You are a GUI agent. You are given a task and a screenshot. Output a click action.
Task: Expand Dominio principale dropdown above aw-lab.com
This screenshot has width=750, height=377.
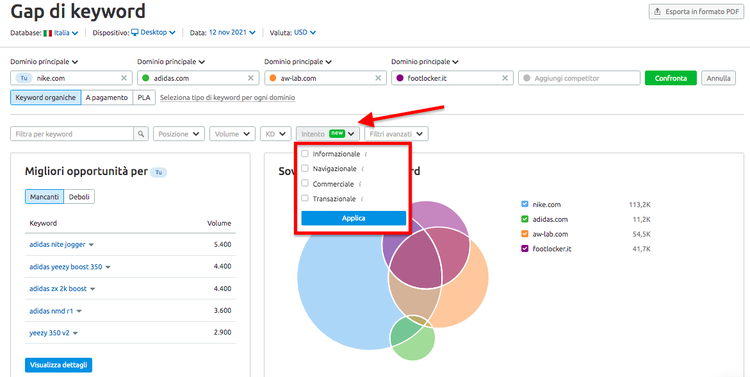tap(298, 62)
